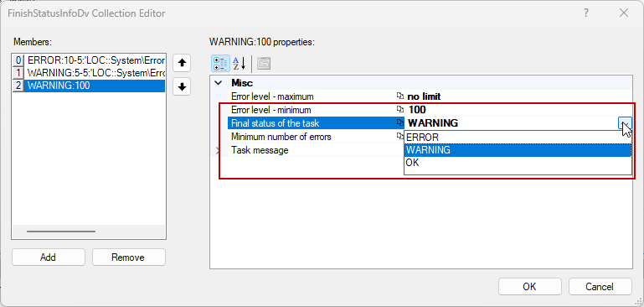The width and height of the screenshot is (644, 307).
Task: Click marker icon beside Error level - minimum
Action: [x=400, y=110]
